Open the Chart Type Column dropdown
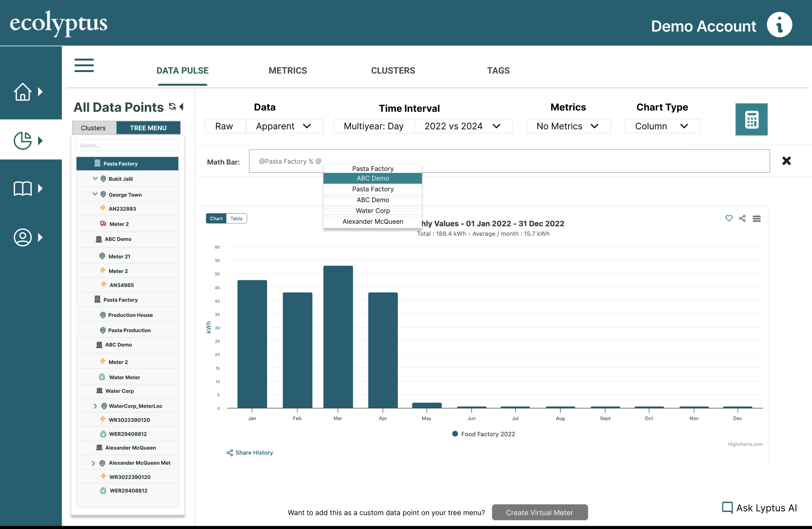Viewport: 812px width, 529px height. click(662, 126)
